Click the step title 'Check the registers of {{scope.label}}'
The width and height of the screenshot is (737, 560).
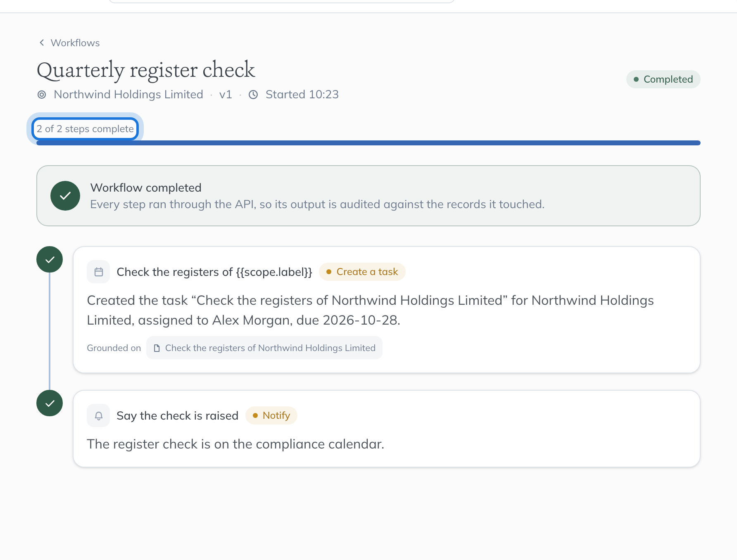(x=214, y=272)
